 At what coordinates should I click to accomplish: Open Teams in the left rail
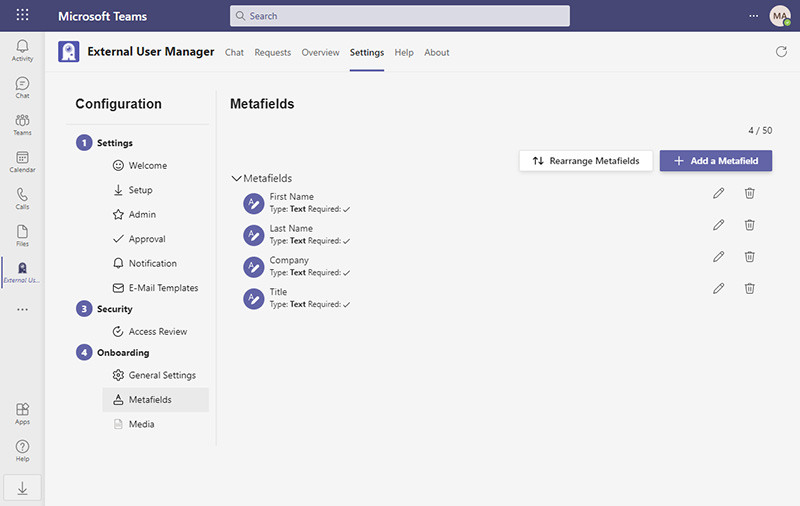(22, 124)
